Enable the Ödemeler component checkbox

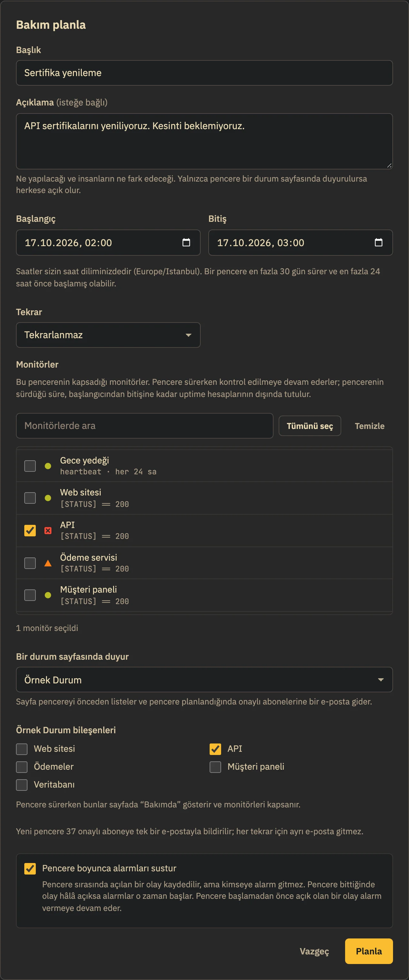click(22, 766)
